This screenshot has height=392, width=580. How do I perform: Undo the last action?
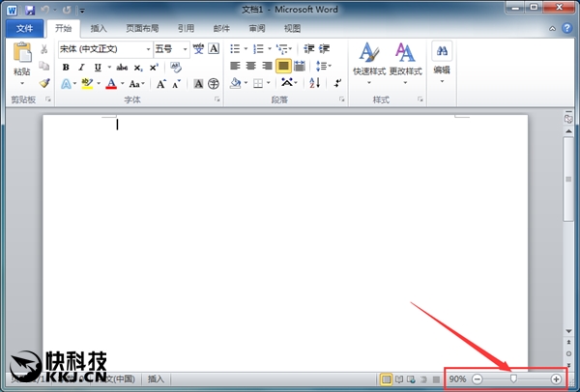(x=45, y=10)
